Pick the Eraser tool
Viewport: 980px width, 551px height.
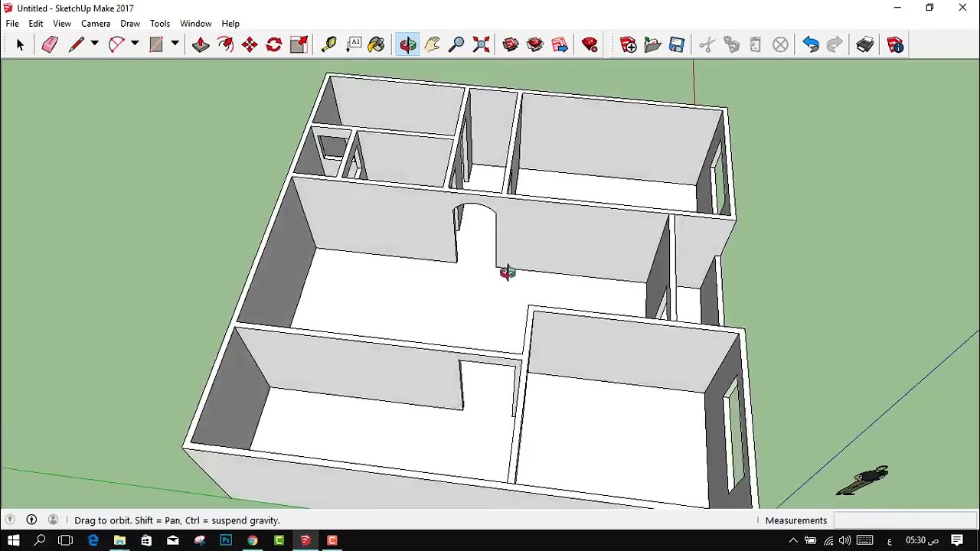point(50,45)
